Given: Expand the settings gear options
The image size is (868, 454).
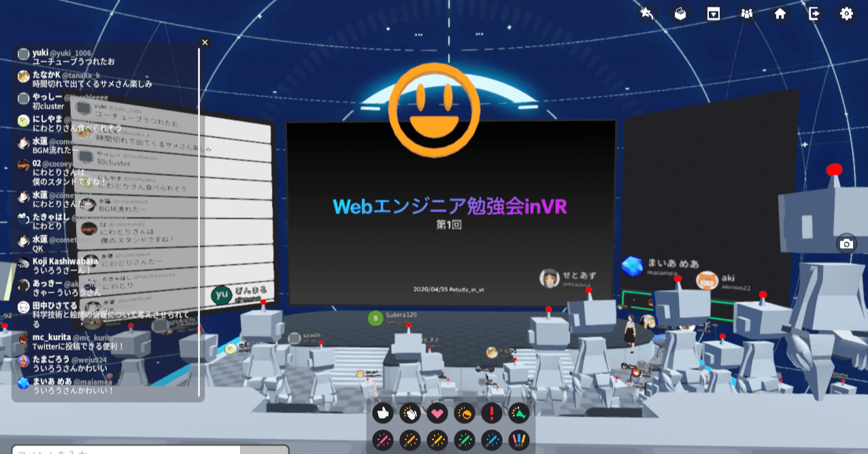Looking at the screenshot, I should (x=846, y=14).
